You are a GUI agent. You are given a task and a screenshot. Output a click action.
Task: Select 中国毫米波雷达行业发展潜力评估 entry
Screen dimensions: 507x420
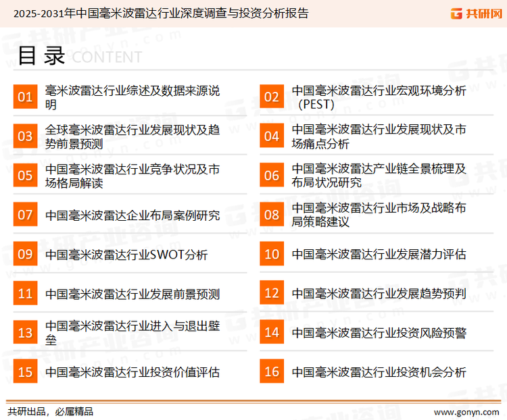(379, 255)
